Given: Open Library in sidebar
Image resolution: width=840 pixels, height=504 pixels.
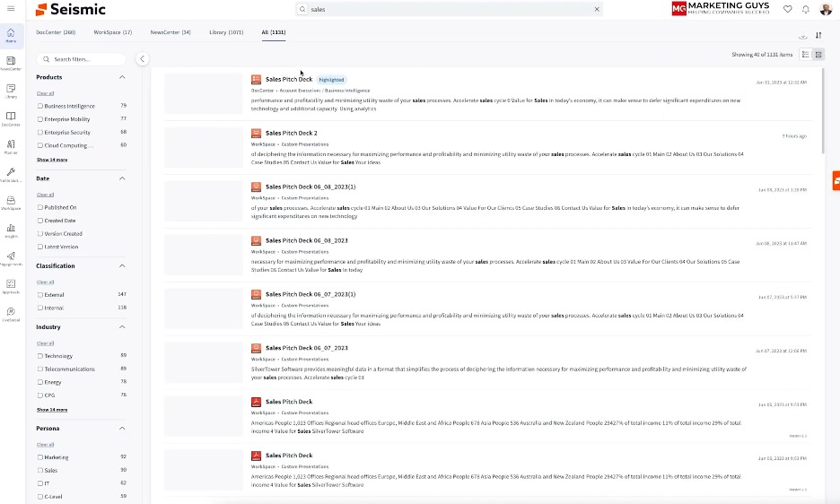Looking at the screenshot, I should (11, 91).
